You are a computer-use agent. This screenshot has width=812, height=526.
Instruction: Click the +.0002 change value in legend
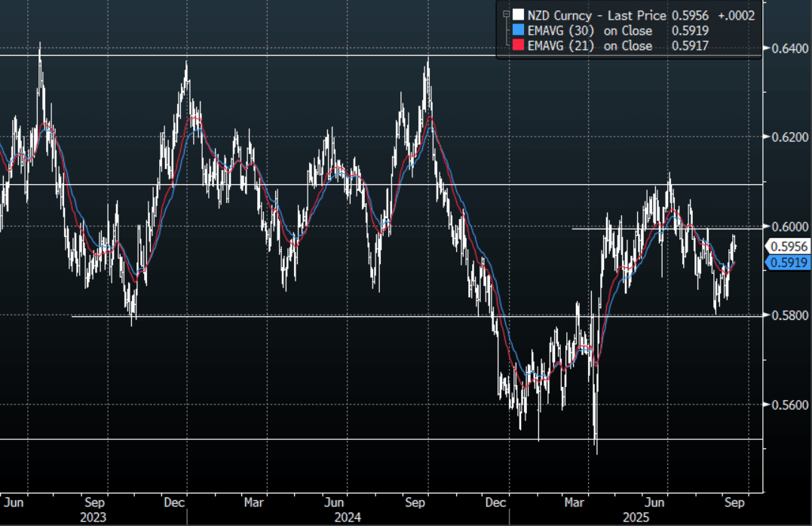pyautogui.click(x=736, y=15)
